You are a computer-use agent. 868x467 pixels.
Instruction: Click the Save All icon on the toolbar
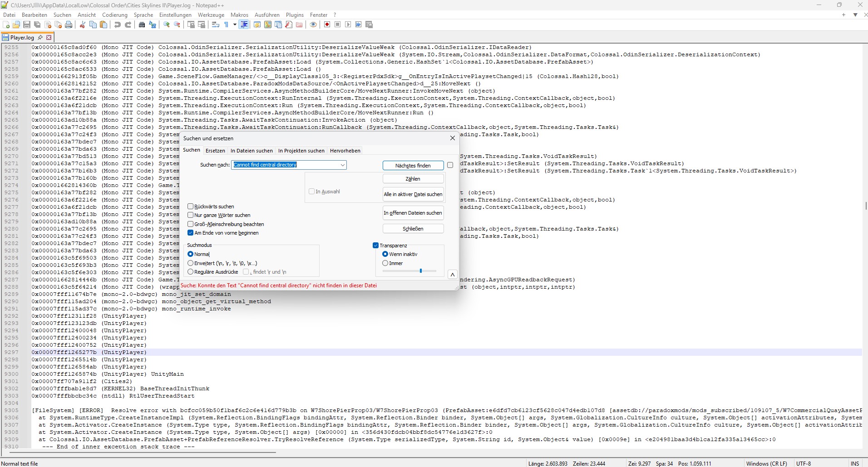pos(37,25)
